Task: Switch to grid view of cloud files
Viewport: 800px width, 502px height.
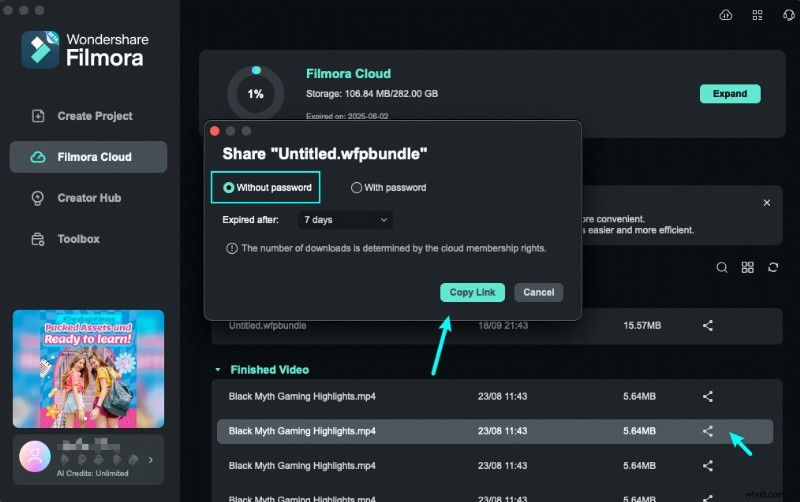Action: tap(747, 268)
